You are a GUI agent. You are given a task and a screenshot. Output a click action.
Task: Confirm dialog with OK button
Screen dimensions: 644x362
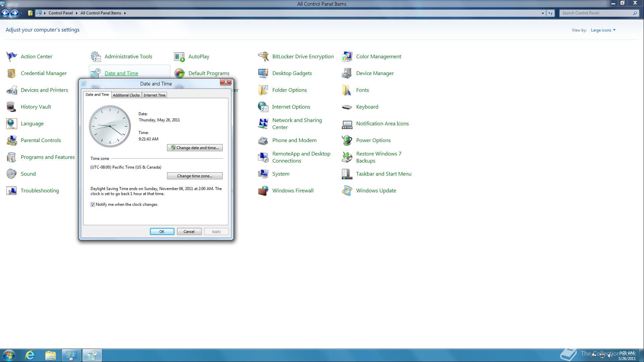pyautogui.click(x=162, y=232)
